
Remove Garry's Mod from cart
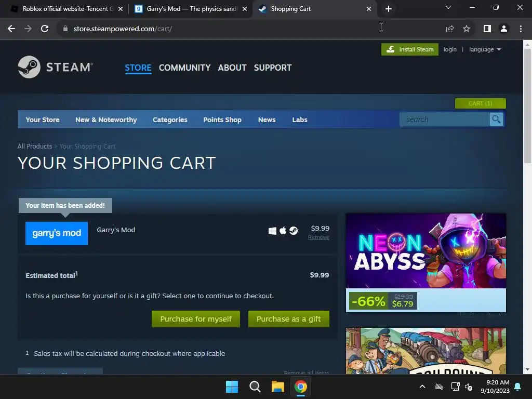point(318,237)
